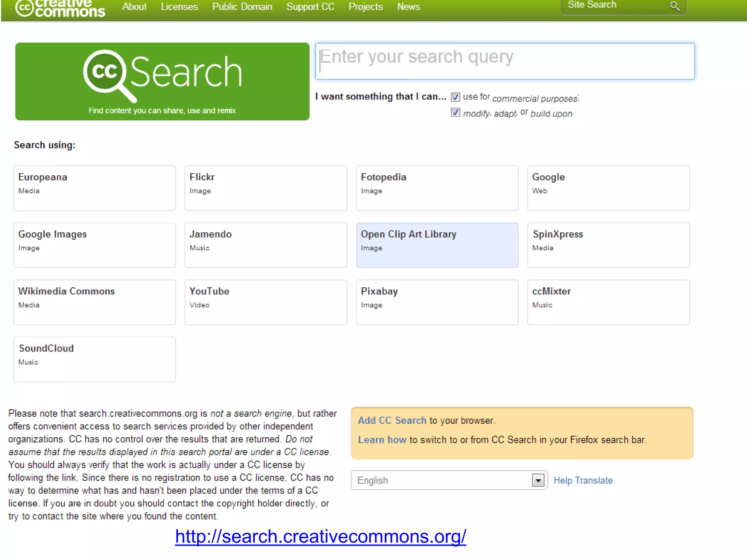Select Google Web search source
Screen dimensions: 747x560
pyautogui.click(x=608, y=188)
